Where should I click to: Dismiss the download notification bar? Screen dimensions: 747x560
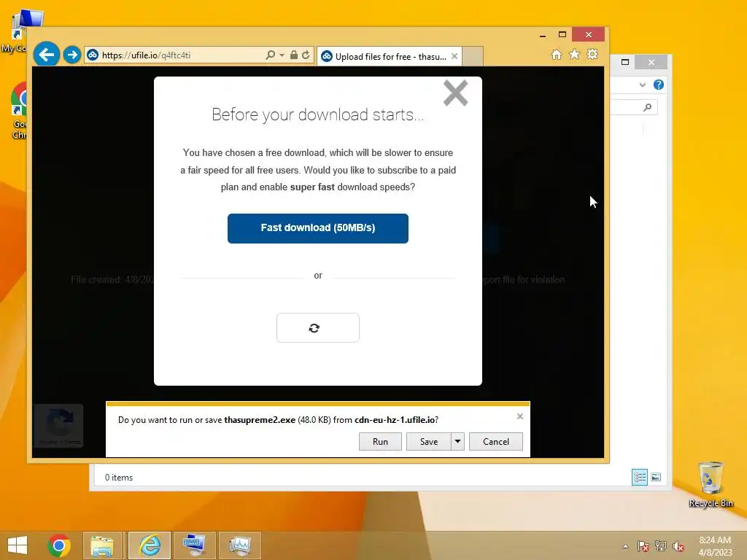(x=519, y=416)
